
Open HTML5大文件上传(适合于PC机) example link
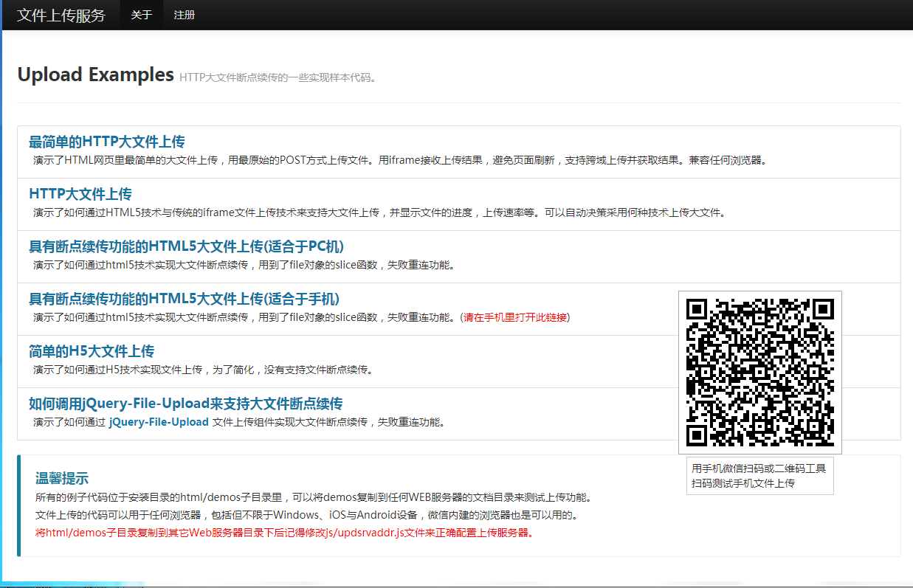(186, 246)
